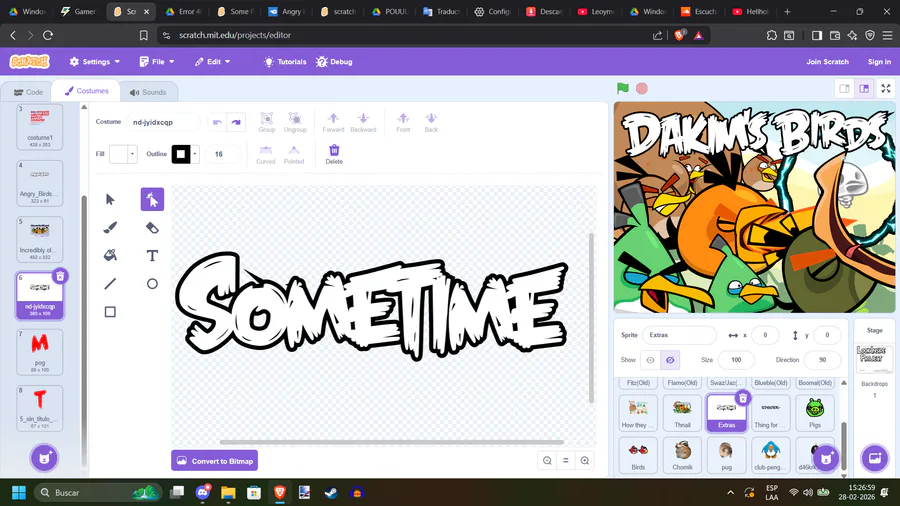Select the Fill bucket tool
The width and height of the screenshot is (900, 506).
(110, 256)
